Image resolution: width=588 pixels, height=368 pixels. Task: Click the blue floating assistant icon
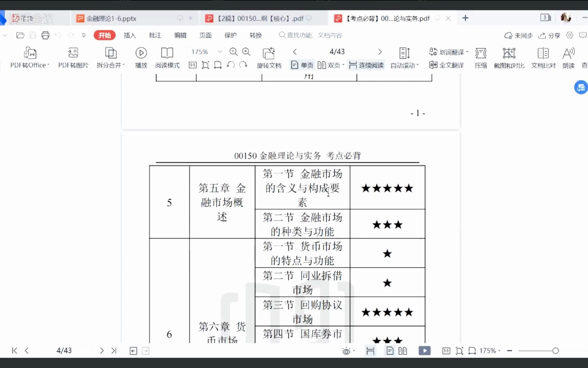581,87
